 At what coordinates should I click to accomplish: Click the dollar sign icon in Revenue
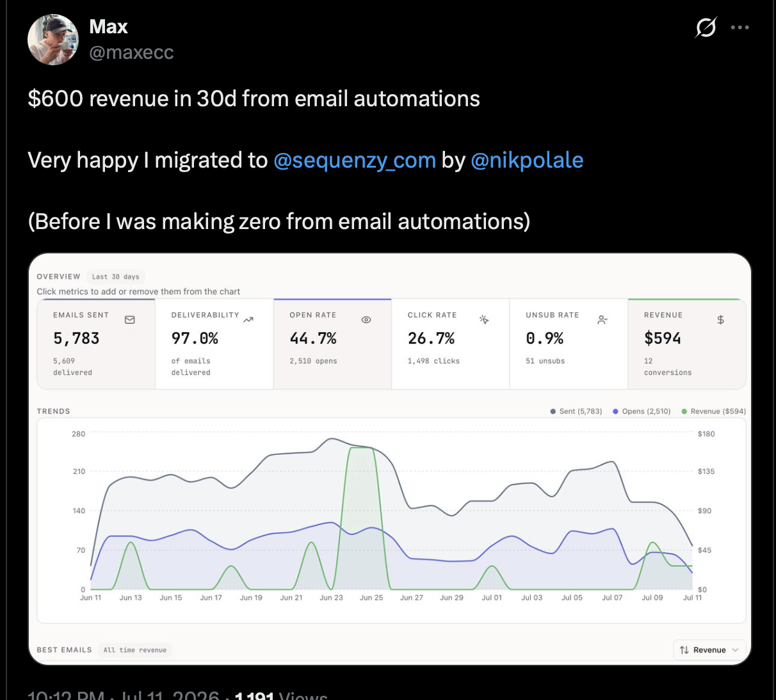[721, 319]
